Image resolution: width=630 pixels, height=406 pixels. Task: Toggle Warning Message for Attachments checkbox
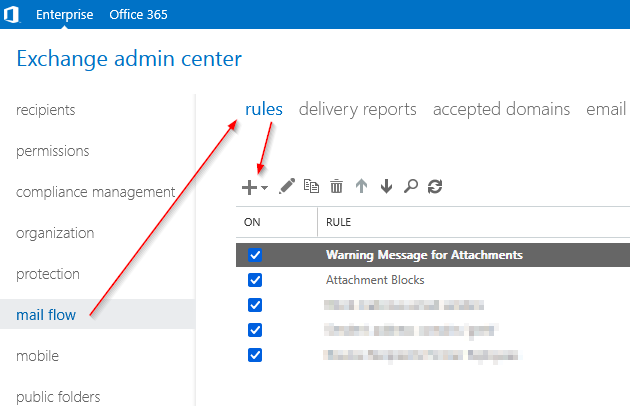(x=255, y=255)
